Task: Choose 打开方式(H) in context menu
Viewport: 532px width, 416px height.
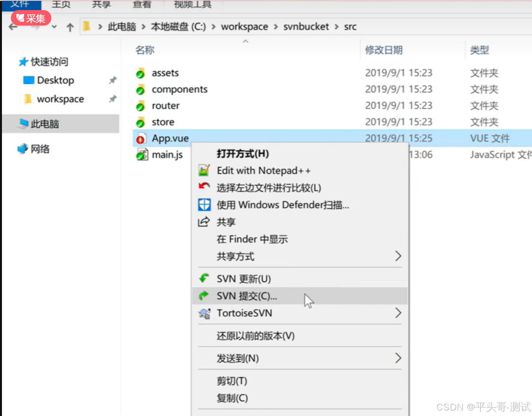Action: pos(300,153)
